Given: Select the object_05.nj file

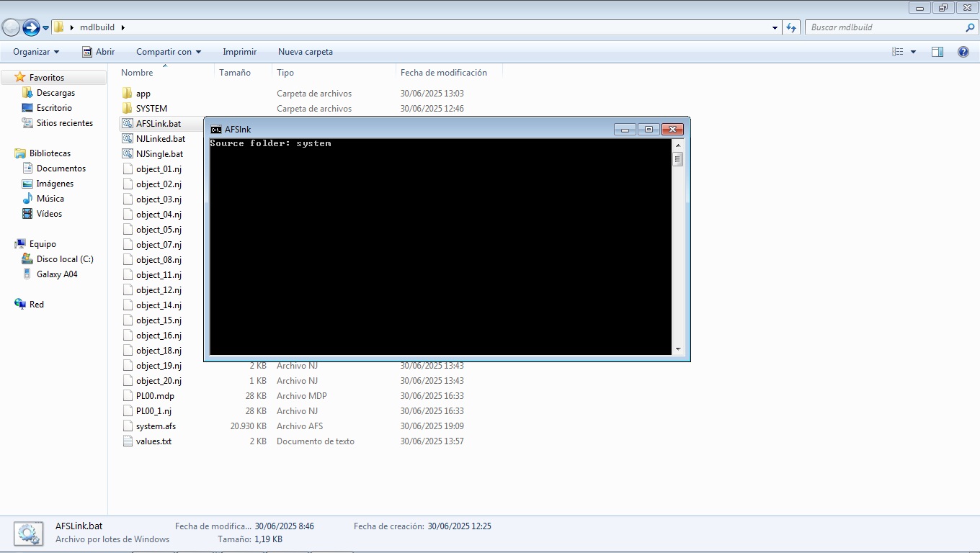Looking at the screenshot, I should (159, 230).
